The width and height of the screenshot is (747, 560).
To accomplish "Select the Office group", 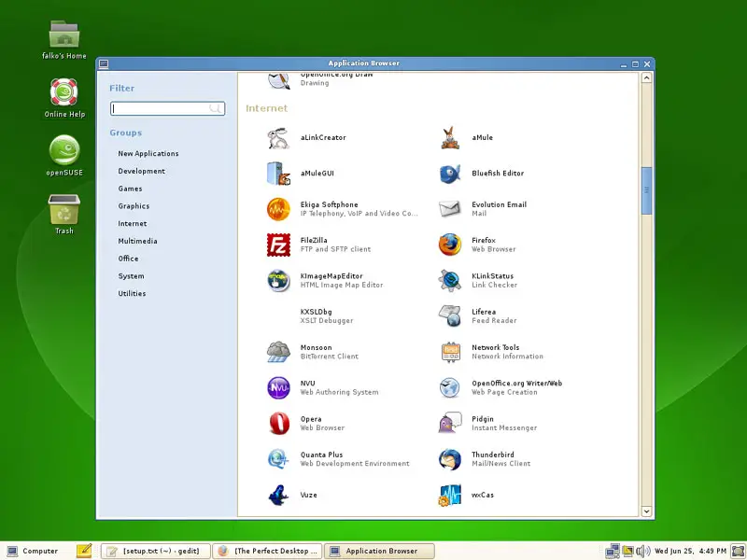I will [128, 259].
